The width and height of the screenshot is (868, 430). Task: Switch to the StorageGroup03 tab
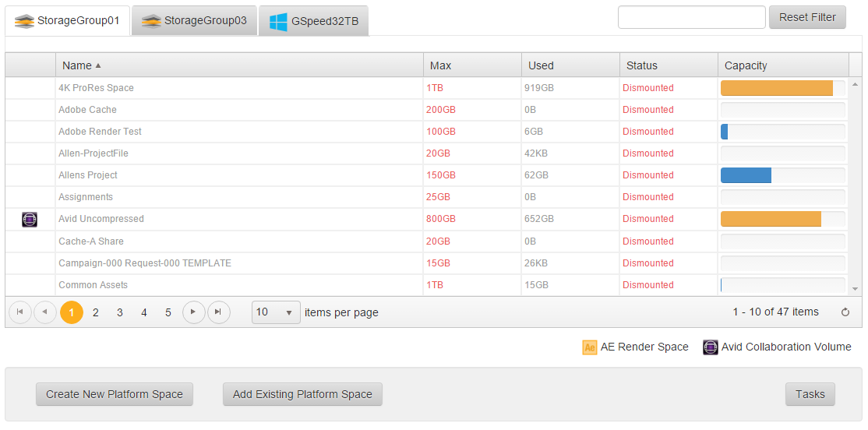point(194,21)
